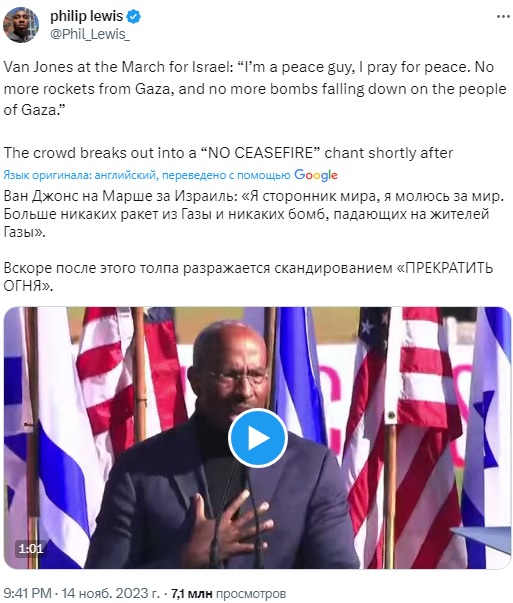This screenshot has height=603, width=513.
Task: Click the translation source language notice
Action: [147, 175]
